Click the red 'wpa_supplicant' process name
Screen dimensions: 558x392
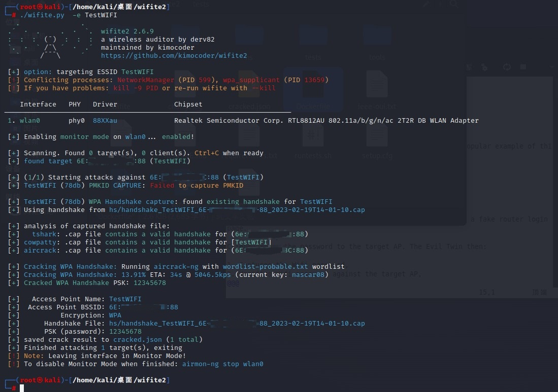click(251, 80)
